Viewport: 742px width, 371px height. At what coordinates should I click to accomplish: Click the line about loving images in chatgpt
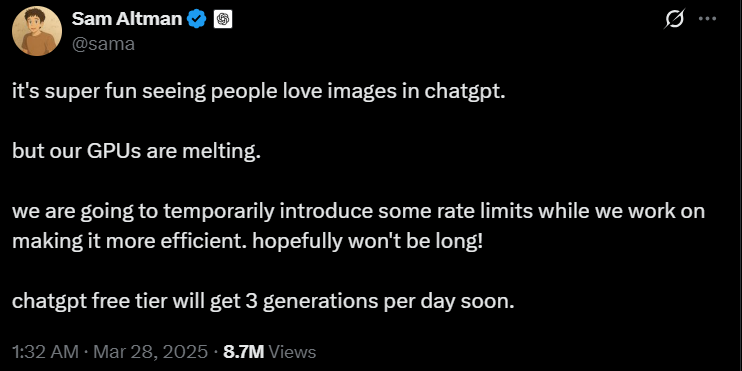[258, 92]
